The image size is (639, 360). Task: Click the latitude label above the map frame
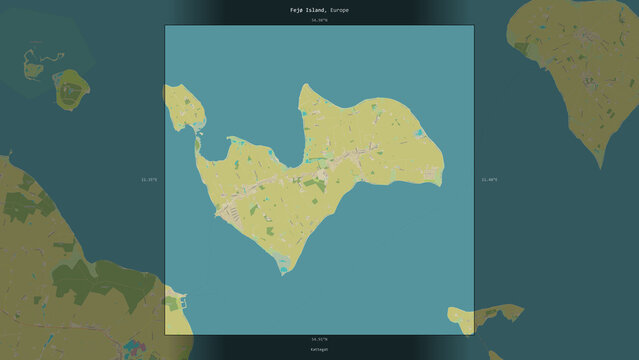pos(319,20)
